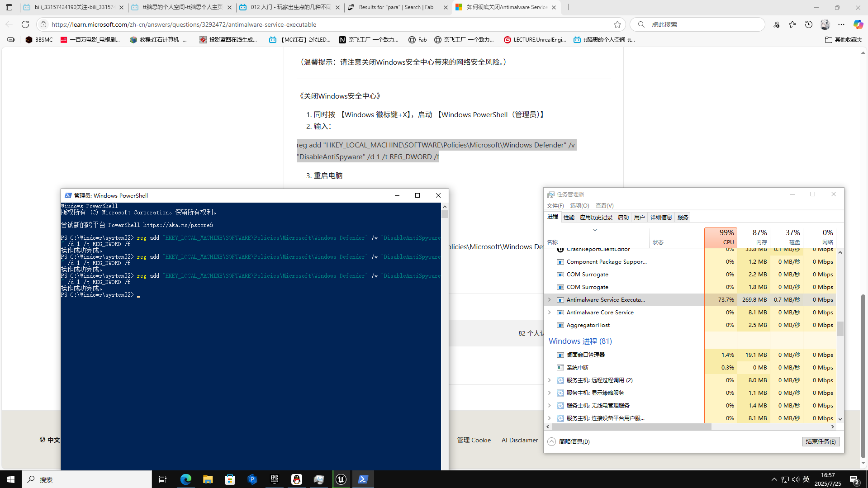The height and width of the screenshot is (488, 868).
Task: Switch to 详细信息 tab in Task Manager
Action: [x=661, y=218]
